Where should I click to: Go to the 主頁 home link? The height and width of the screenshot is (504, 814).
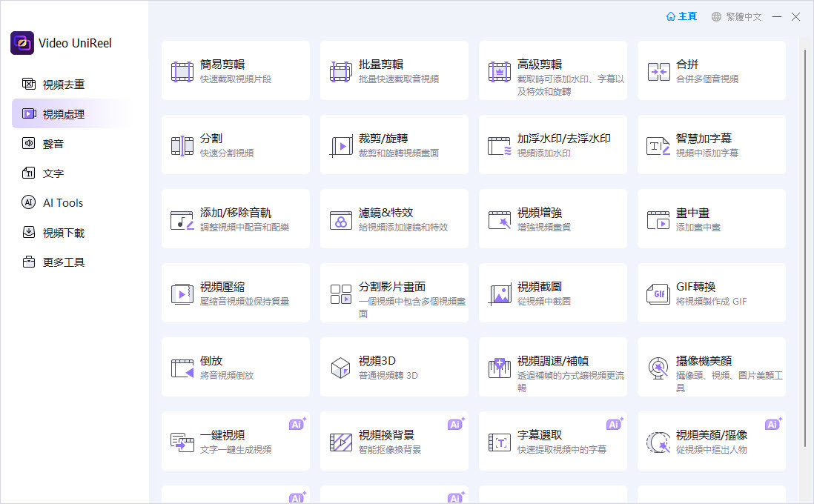click(681, 16)
